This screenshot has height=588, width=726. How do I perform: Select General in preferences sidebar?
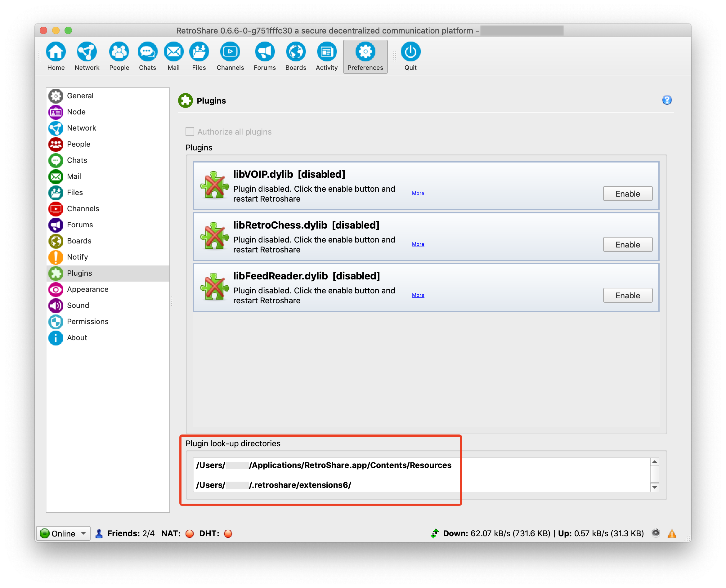pyautogui.click(x=108, y=96)
